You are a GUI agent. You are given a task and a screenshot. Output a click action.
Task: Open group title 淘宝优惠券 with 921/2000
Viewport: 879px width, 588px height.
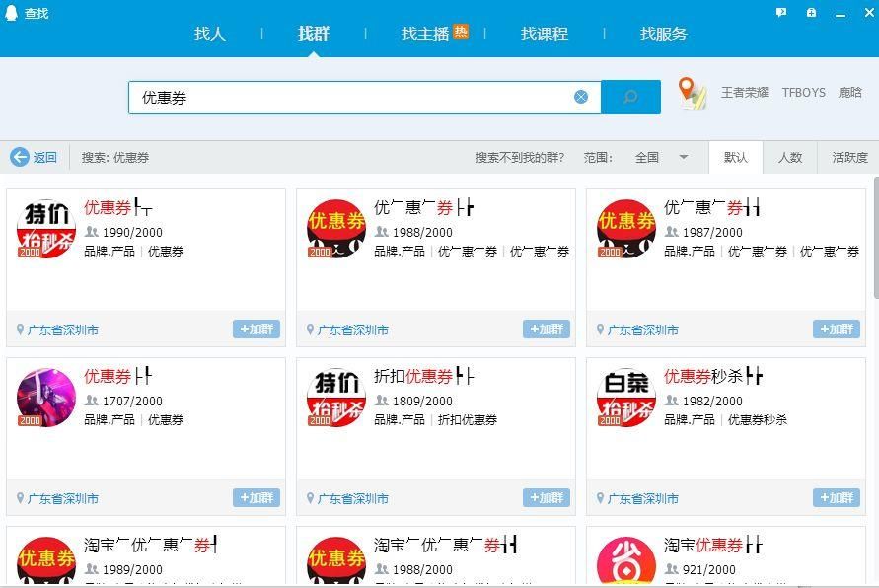713,545
